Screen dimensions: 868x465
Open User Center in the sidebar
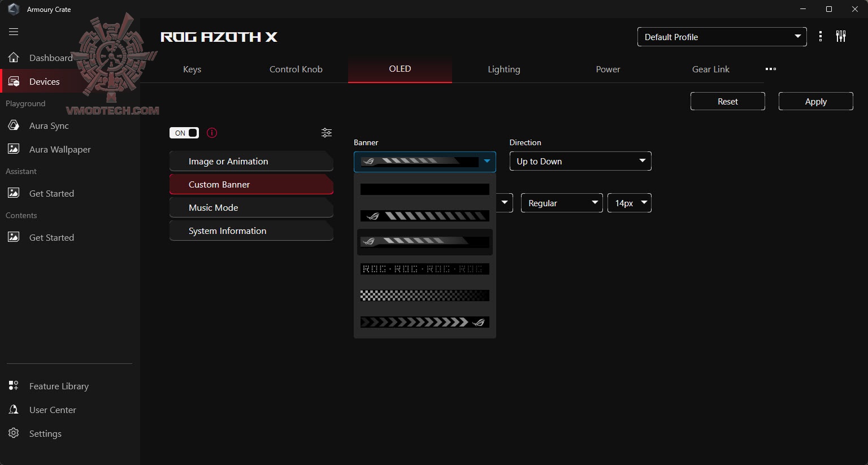click(53, 410)
